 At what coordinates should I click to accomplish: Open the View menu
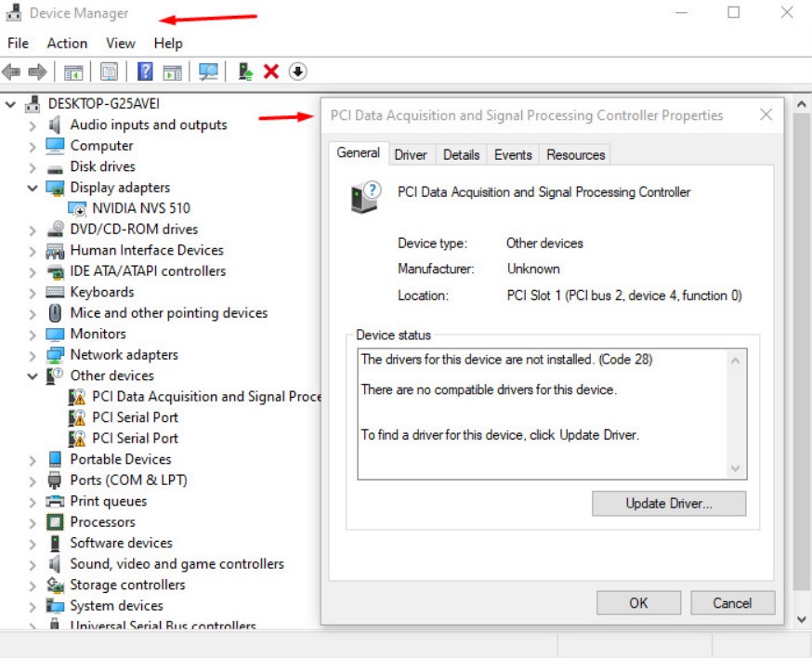(121, 43)
